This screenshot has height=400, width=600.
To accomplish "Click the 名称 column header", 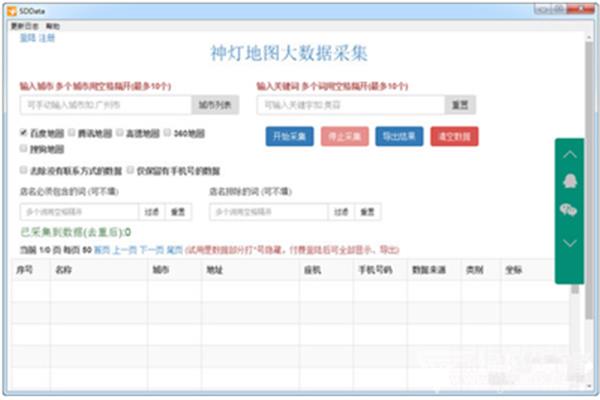I will click(x=99, y=270).
